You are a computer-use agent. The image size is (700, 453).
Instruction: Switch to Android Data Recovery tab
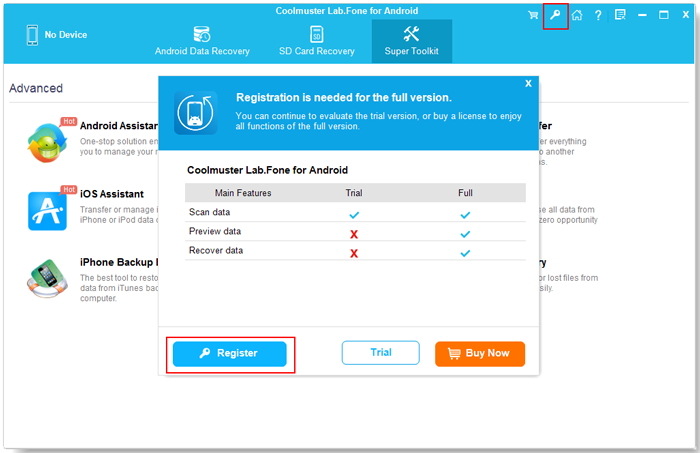(x=202, y=41)
